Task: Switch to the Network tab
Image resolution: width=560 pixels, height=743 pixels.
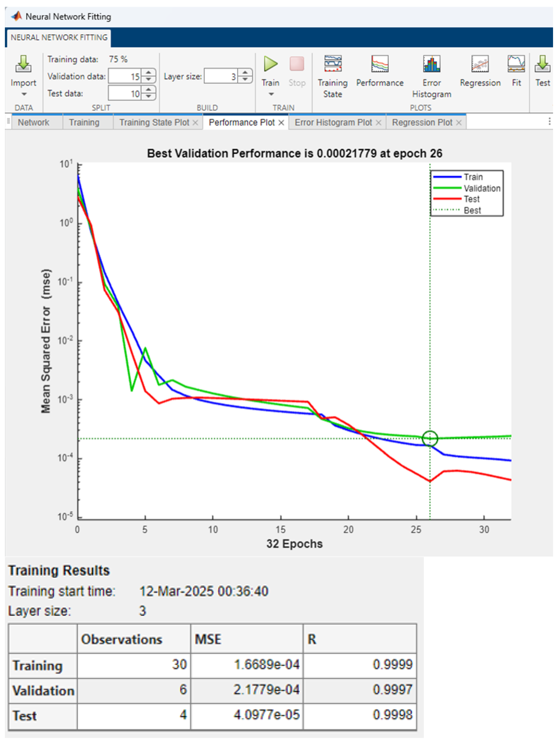Action: tap(34, 123)
